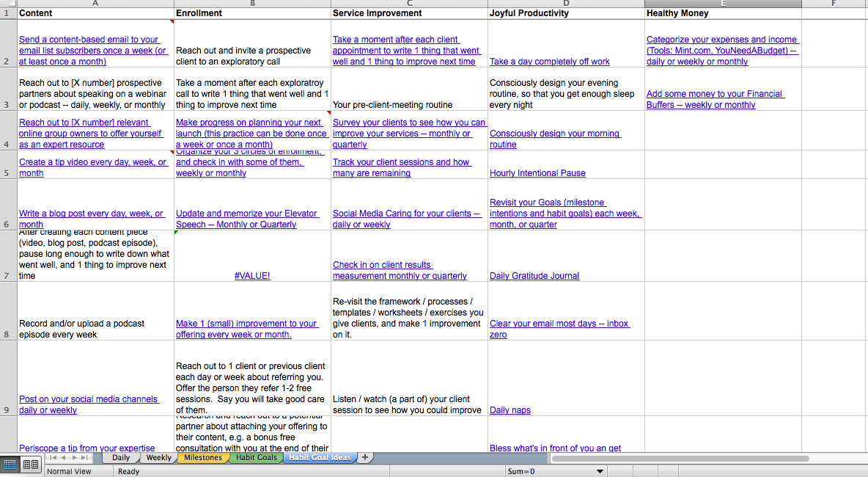The width and height of the screenshot is (868, 477).
Task: Switch to the Weekly sheet tab
Action: coord(158,456)
